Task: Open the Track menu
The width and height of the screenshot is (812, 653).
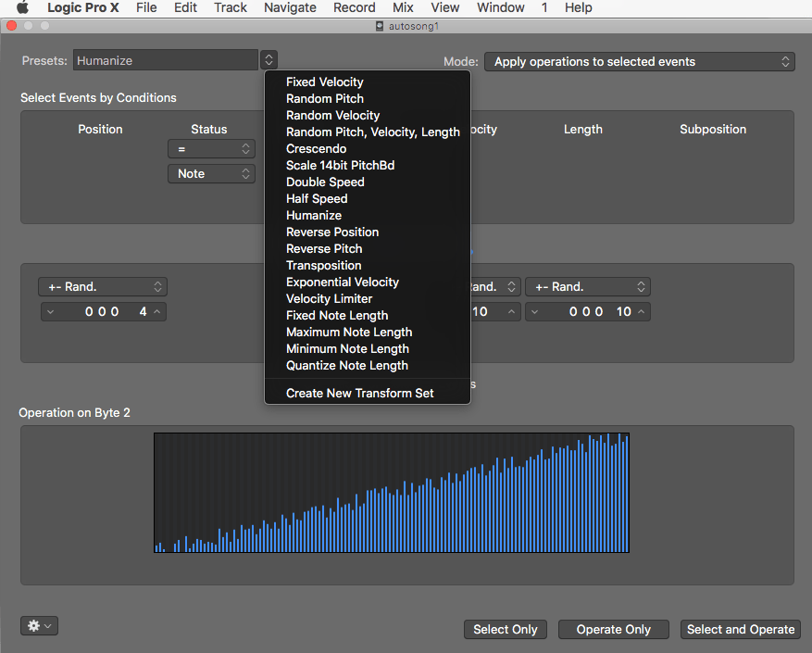Action: point(231,7)
